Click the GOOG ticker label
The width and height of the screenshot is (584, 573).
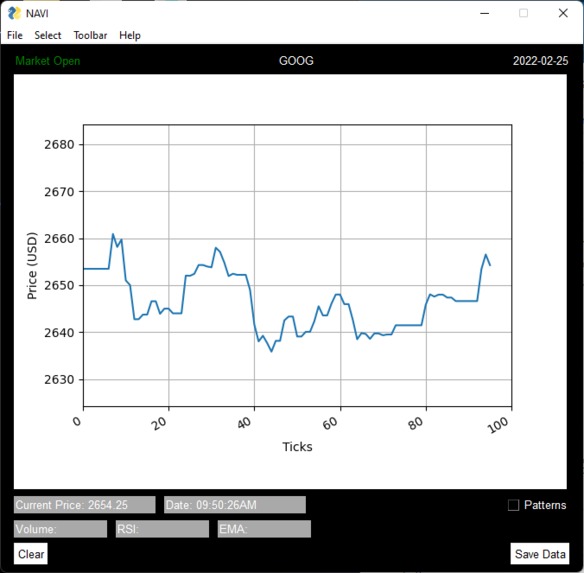tap(296, 61)
